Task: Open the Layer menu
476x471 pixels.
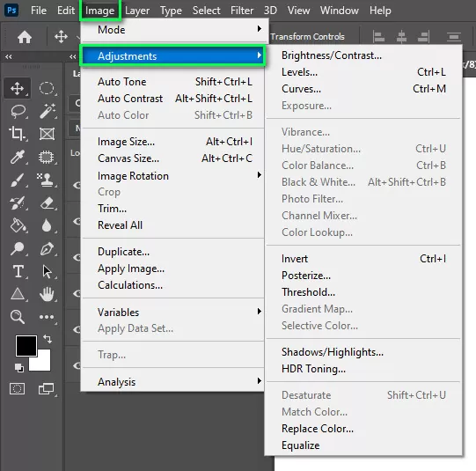Action: [x=137, y=11]
